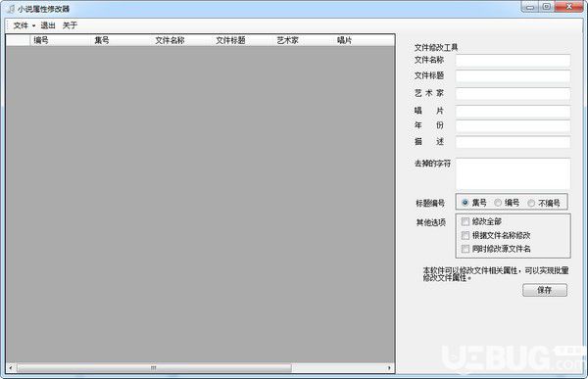Click the 集号 column header
588x379 pixels.
(x=121, y=40)
